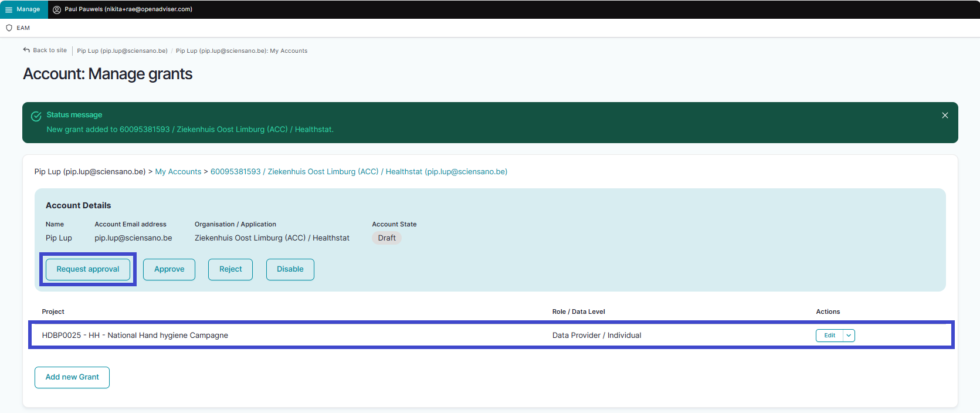This screenshot has width=980, height=413.
Task: Go to Pip Lup breadcrumb at top
Action: (122, 51)
